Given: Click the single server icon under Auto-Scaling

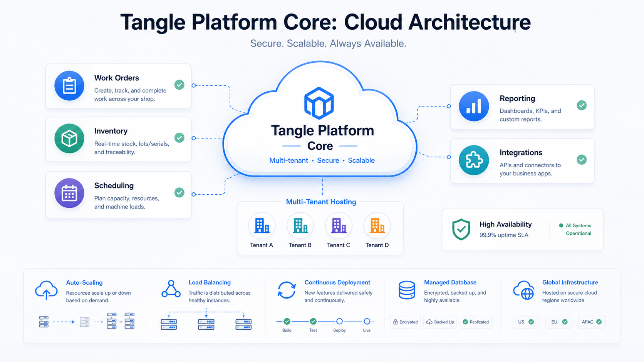Looking at the screenshot, I should [x=44, y=322].
